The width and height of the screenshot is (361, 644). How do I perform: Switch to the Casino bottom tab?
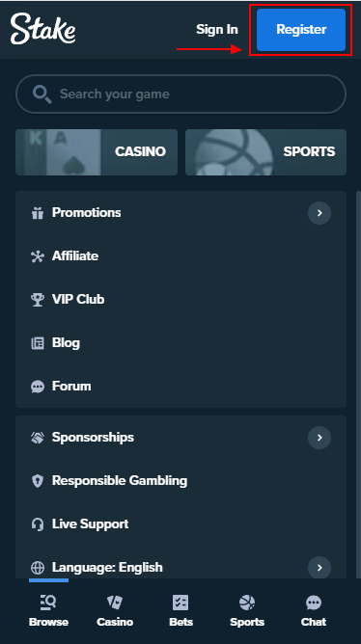(115, 610)
